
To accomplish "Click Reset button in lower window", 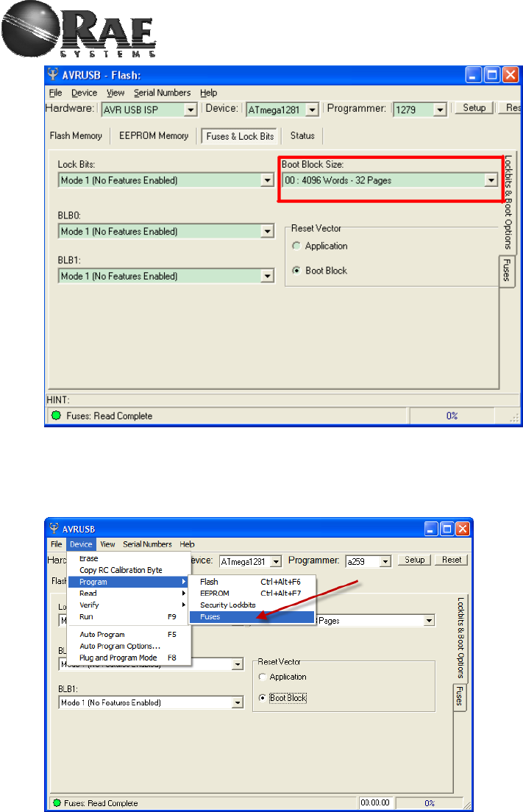I will click(452, 560).
